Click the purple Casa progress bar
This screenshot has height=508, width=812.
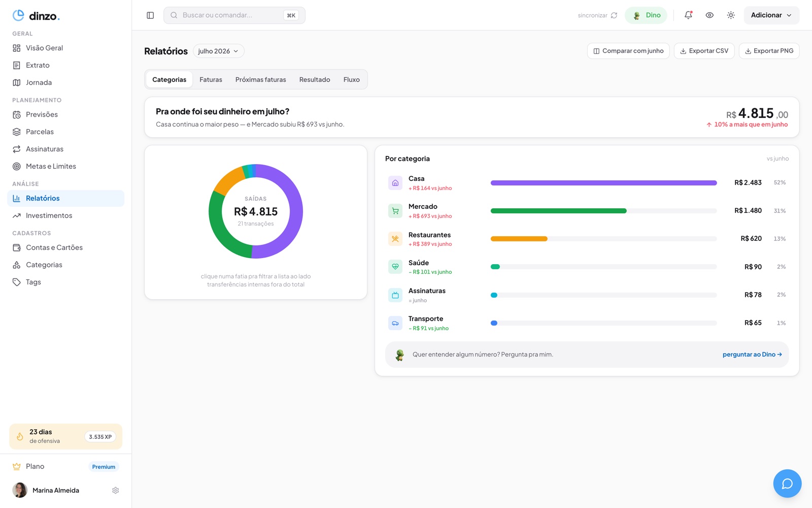(603, 183)
